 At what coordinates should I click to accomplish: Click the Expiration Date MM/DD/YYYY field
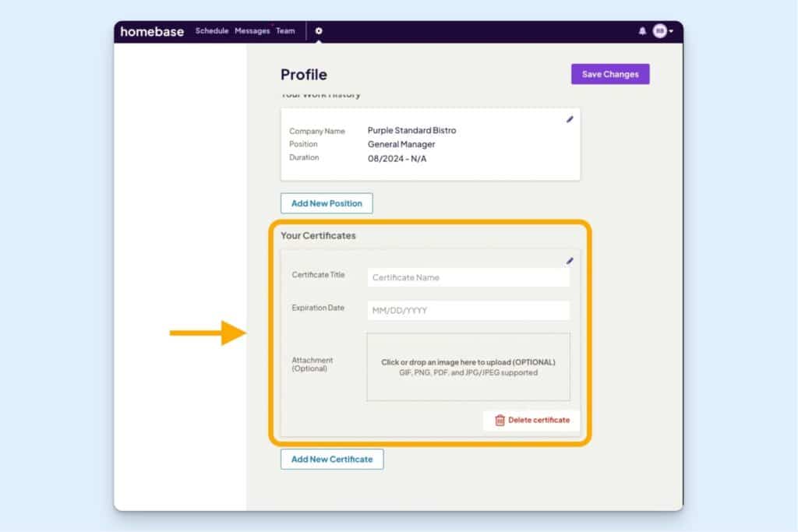point(468,310)
